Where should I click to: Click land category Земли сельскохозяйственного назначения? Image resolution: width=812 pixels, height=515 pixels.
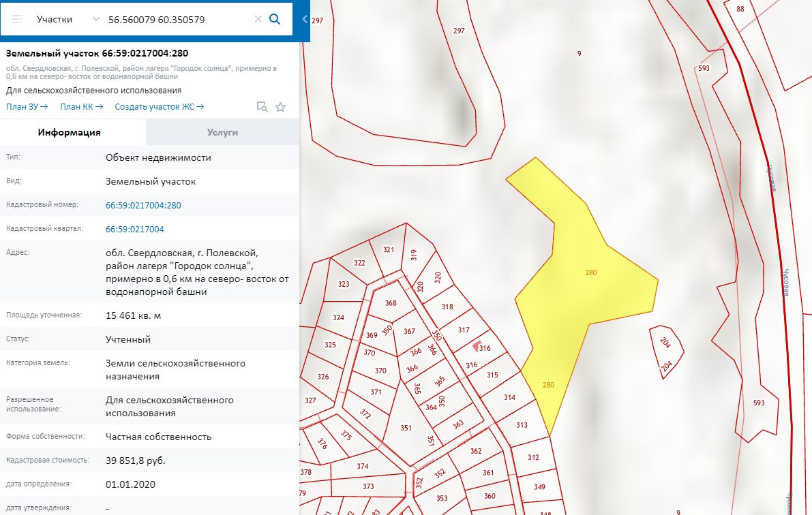[x=175, y=369]
